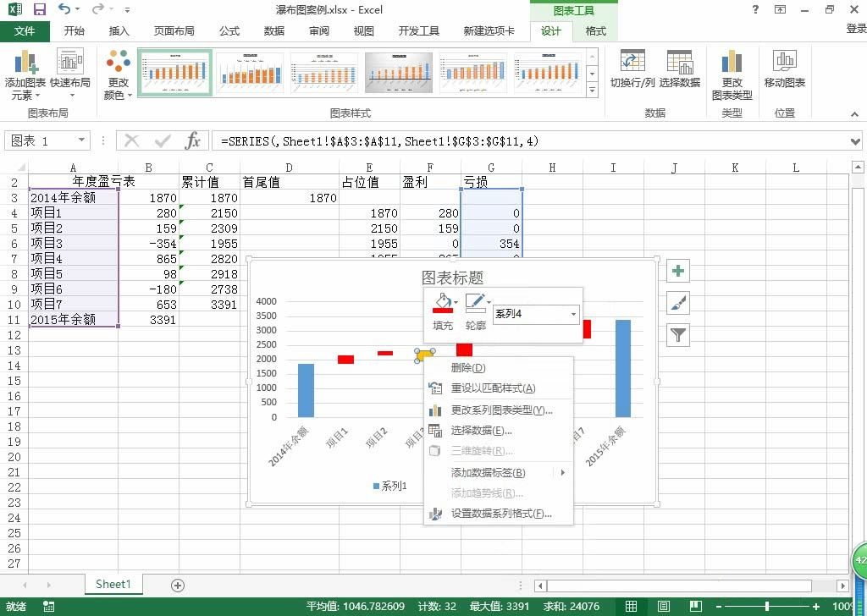The height and width of the screenshot is (616, 867).
Task: Click the horizontal scrollbar left arrow
Action: click(541, 586)
